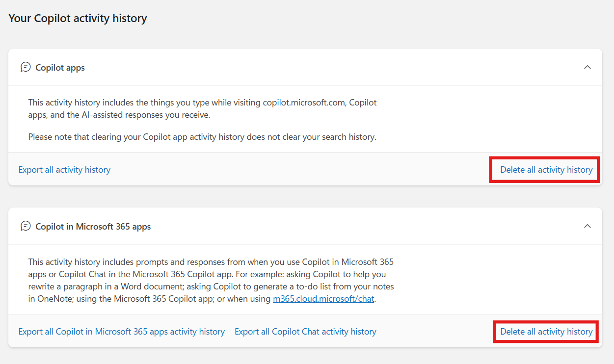
Task: Export all Copilot Chat activity history
Action: pyautogui.click(x=305, y=332)
